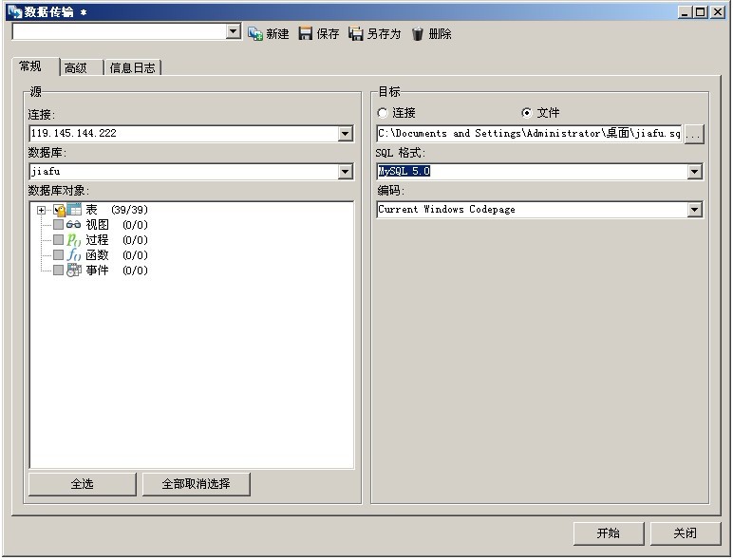Switch to the 高级 Advanced tab
This screenshot has height=560, width=733.
[x=82, y=68]
